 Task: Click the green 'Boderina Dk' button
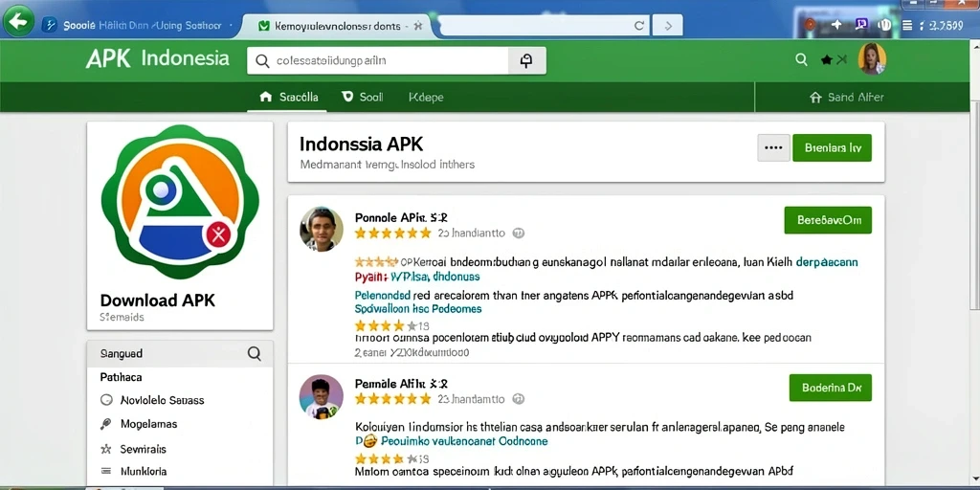click(x=831, y=388)
